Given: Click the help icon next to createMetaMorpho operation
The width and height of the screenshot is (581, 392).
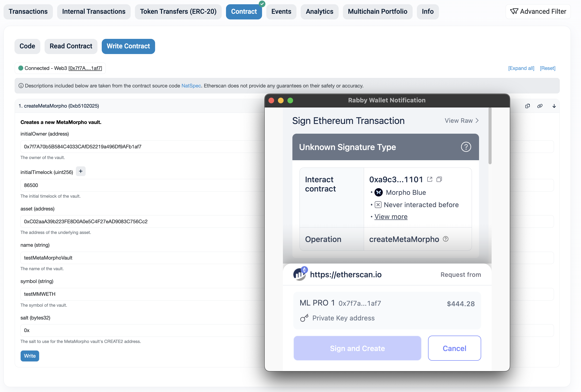Looking at the screenshot, I should click(446, 239).
